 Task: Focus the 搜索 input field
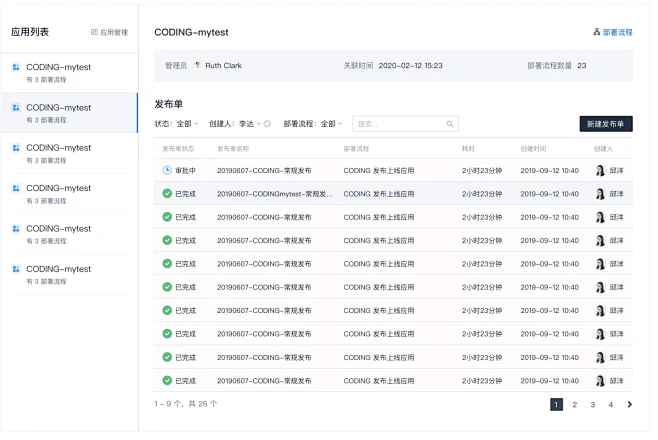[x=398, y=124]
